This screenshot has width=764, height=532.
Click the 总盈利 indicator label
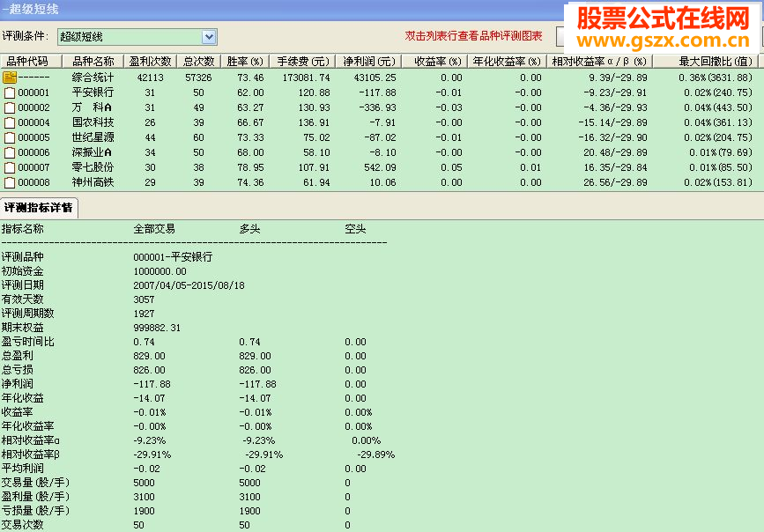(x=17, y=356)
